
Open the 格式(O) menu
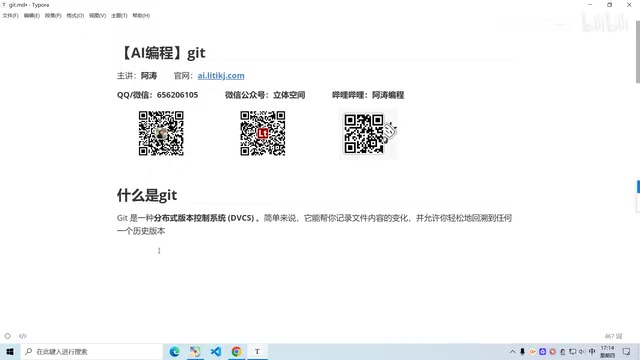(x=75, y=16)
